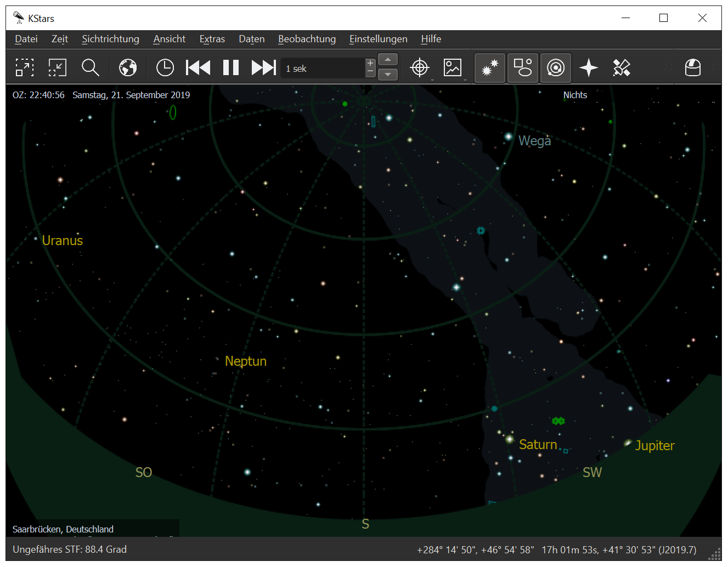Open the HiPS image overlay selector
This screenshot has width=728, height=567.
453,67
